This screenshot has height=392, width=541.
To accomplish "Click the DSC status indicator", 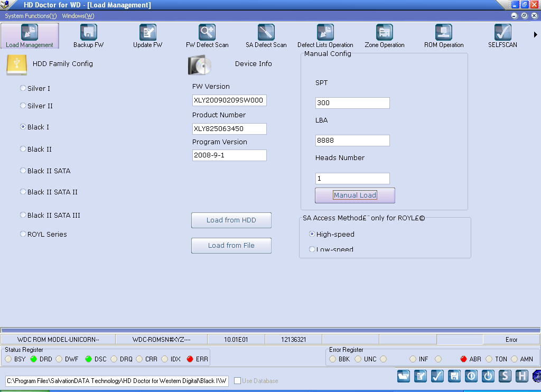I will click(x=88, y=359).
